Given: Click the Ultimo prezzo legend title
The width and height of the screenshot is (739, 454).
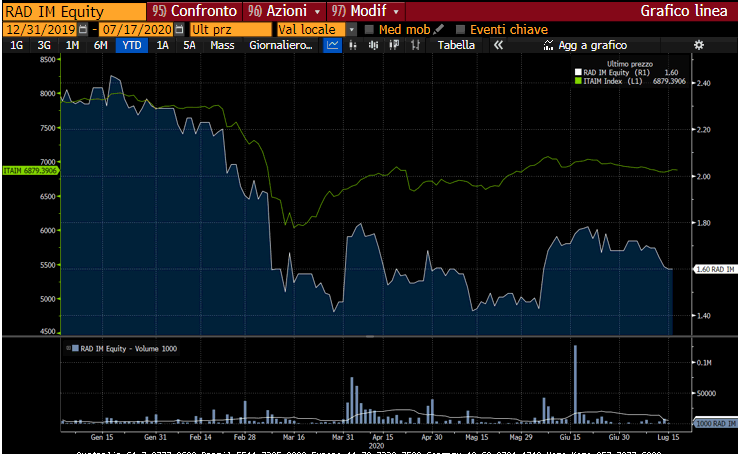Looking at the screenshot, I should click(x=630, y=64).
